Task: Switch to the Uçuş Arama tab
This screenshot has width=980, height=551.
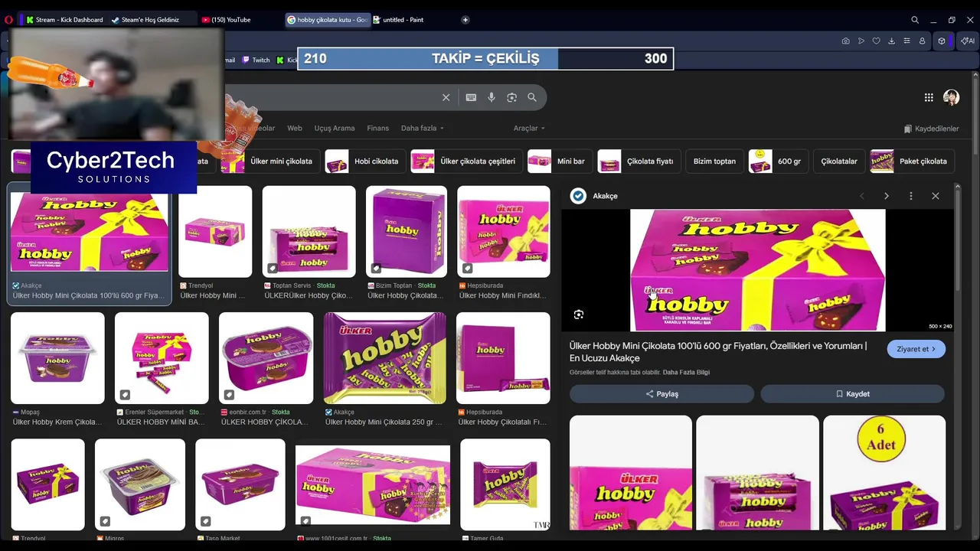Action: [x=335, y=128]
